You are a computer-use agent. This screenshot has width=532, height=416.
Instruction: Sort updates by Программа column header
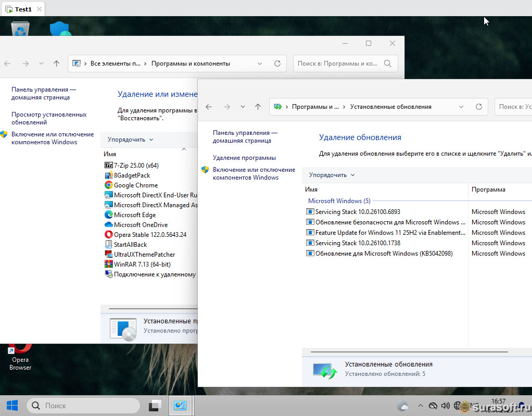tap(488, 190)
